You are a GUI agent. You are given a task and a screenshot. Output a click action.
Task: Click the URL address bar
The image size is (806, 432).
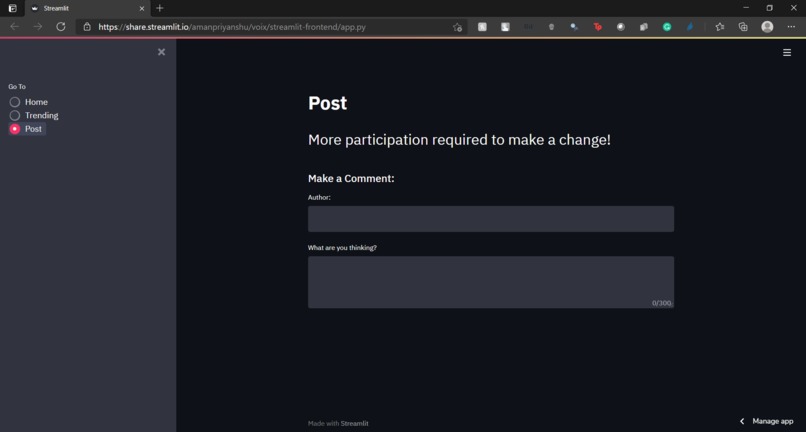[x=270, y=27]
